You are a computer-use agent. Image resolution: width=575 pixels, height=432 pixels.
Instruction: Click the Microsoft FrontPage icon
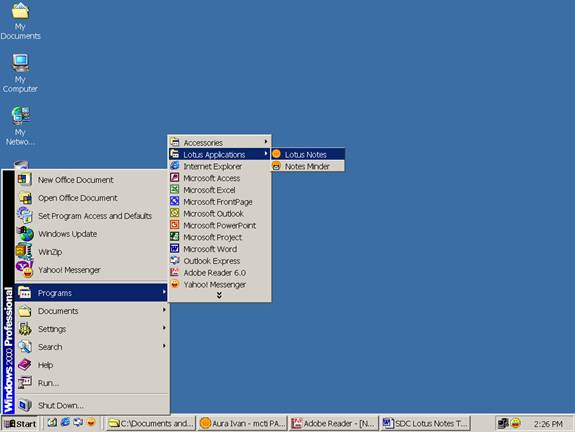click(175, 201)
